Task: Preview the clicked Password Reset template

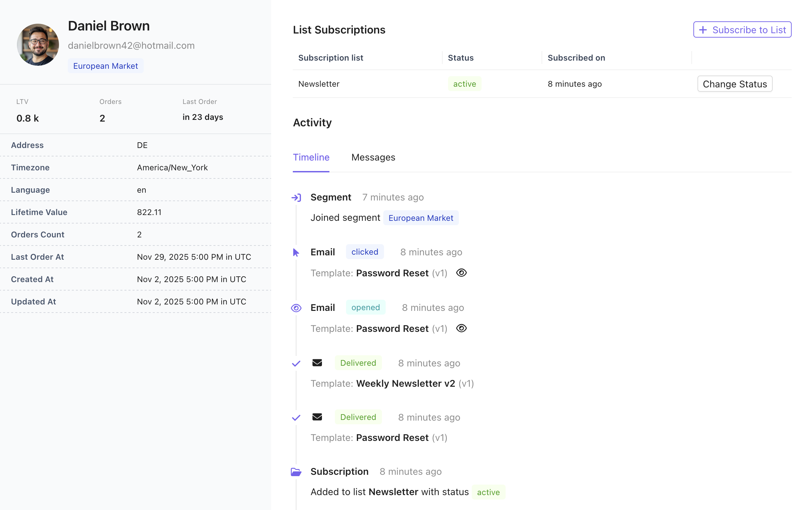Action: tap(462, 273)
